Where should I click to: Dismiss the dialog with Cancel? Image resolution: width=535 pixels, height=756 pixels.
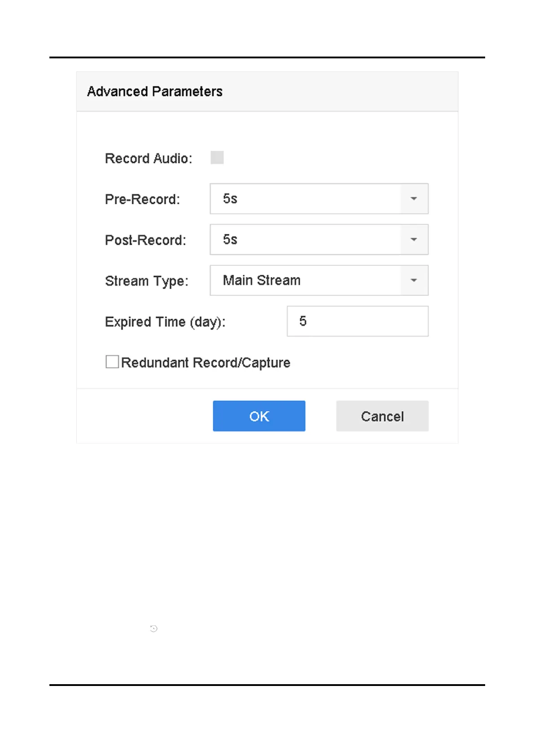[382, 416]
